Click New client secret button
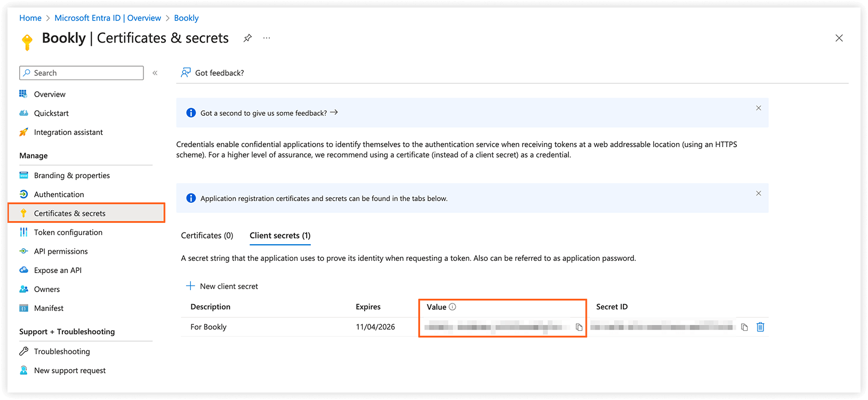868x400 pixels. coord(222,286)
